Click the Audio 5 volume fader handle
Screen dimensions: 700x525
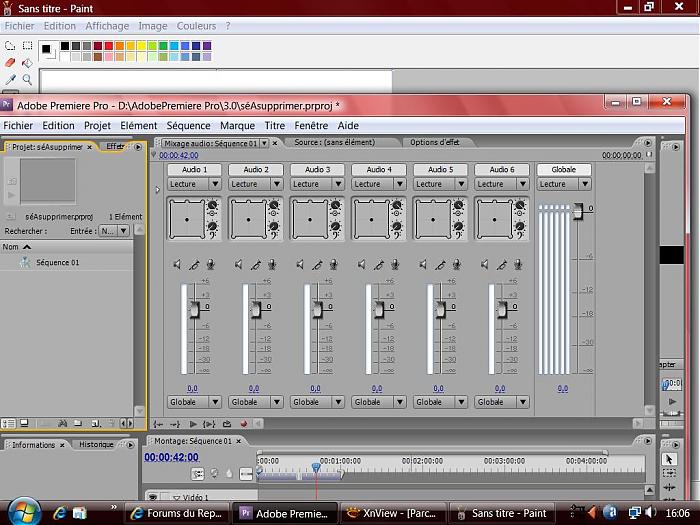[x=441, y=309]
